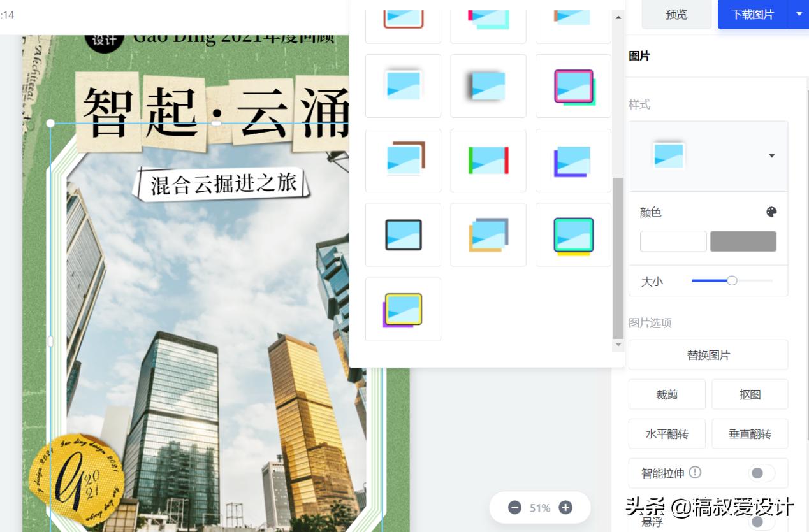
Task: Select the green double-frame style
Action: tap(573, 234)
